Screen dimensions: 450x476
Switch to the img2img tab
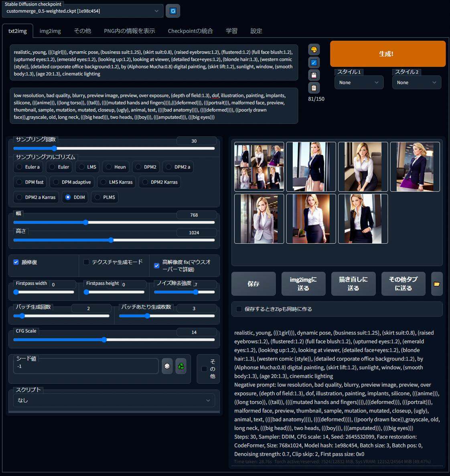[50, 31]
